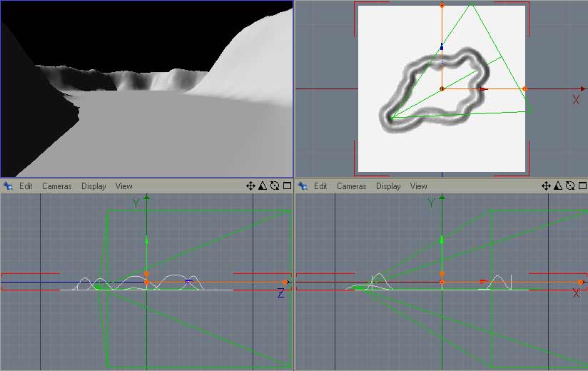Open the View menu in the ZY side view
Image resolution: width=588 pixels, height=371 pixels.
point(124,186)
